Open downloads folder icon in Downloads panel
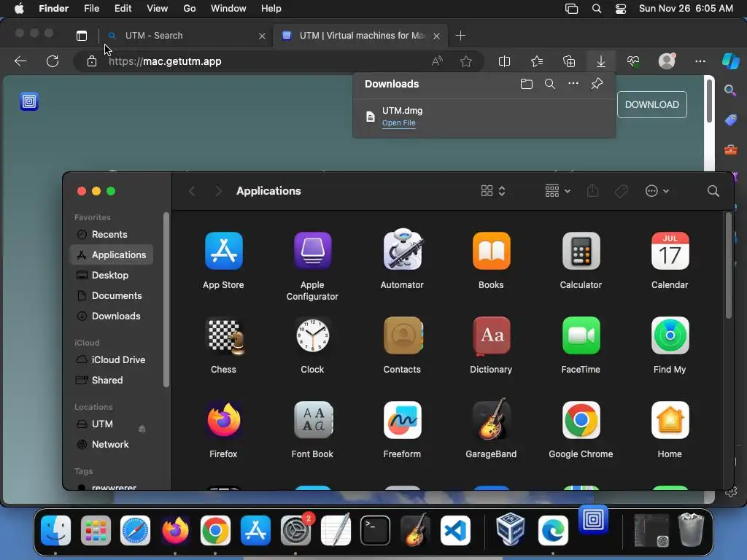Viewport: 747px width, 560px height. pos(527,84)
